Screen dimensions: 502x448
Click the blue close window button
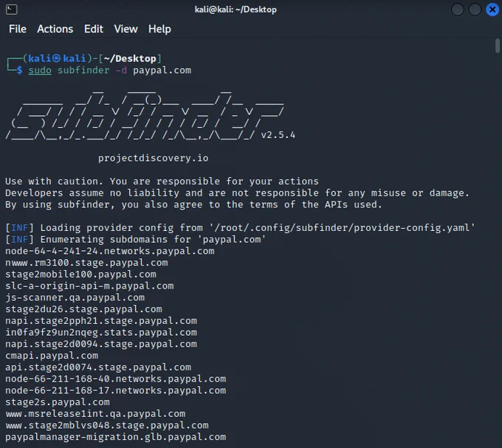click(x=492, y=10)
